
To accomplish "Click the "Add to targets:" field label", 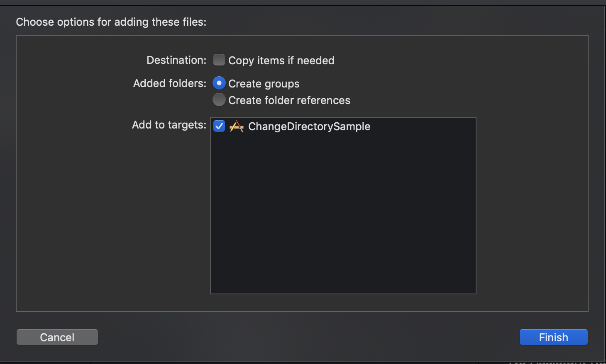I will pyautogui.click(x=169, y=125).
